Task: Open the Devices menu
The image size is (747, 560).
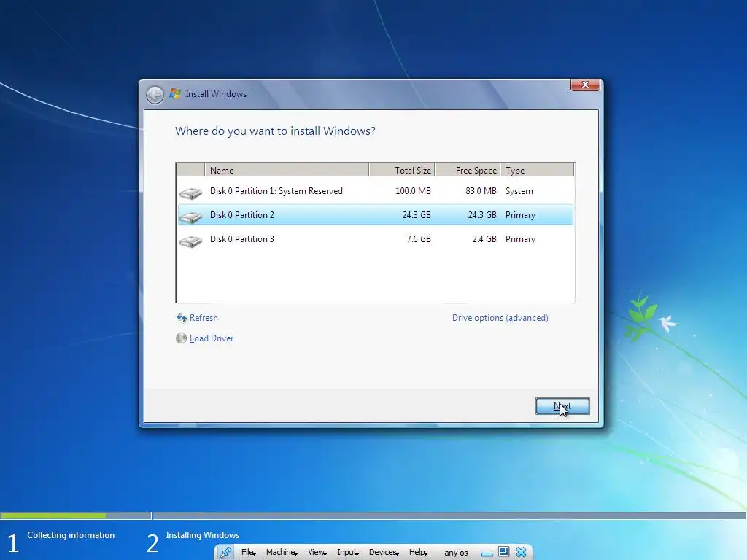Action: tap(384, 553)
